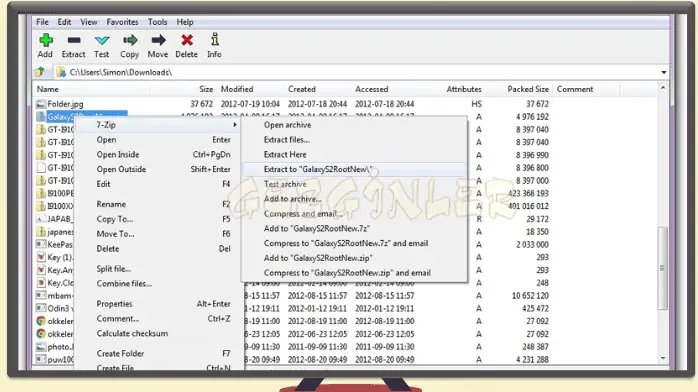Screen dimensions: 698x392
Task: Select the puw100 file icon
Action: coord(41,359)
